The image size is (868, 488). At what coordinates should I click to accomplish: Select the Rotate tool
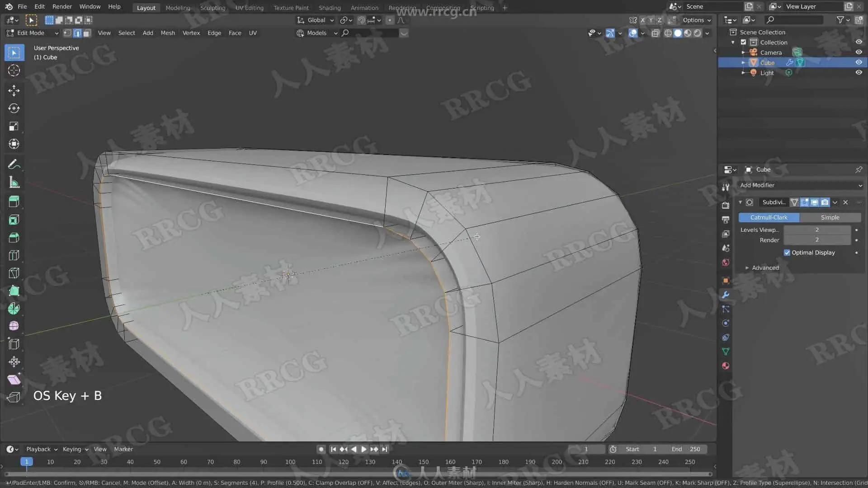coord(14,108)
